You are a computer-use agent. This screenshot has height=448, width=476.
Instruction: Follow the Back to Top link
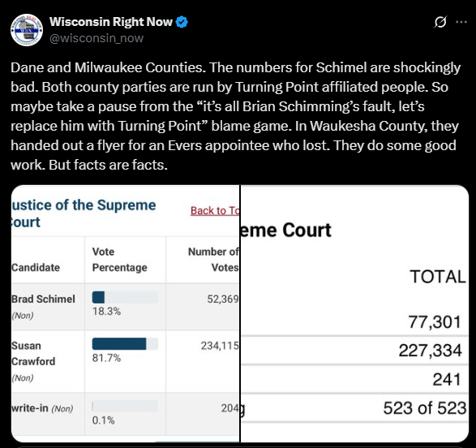coord(215,210)
